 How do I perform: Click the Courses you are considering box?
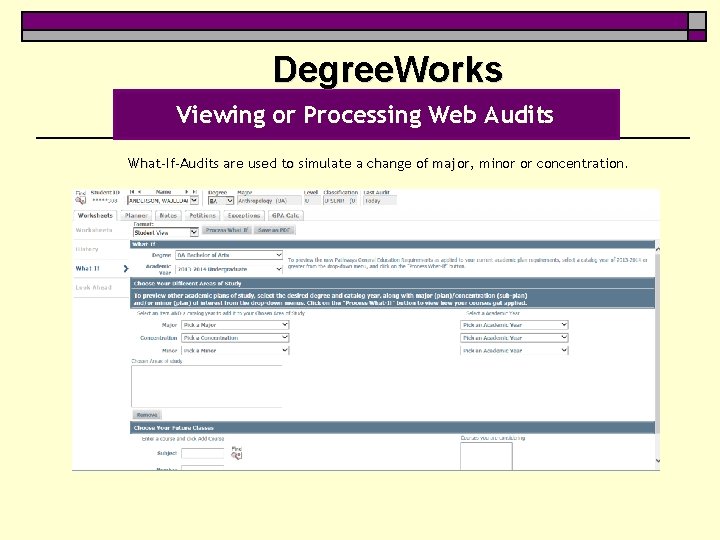[x=486, y=456]
